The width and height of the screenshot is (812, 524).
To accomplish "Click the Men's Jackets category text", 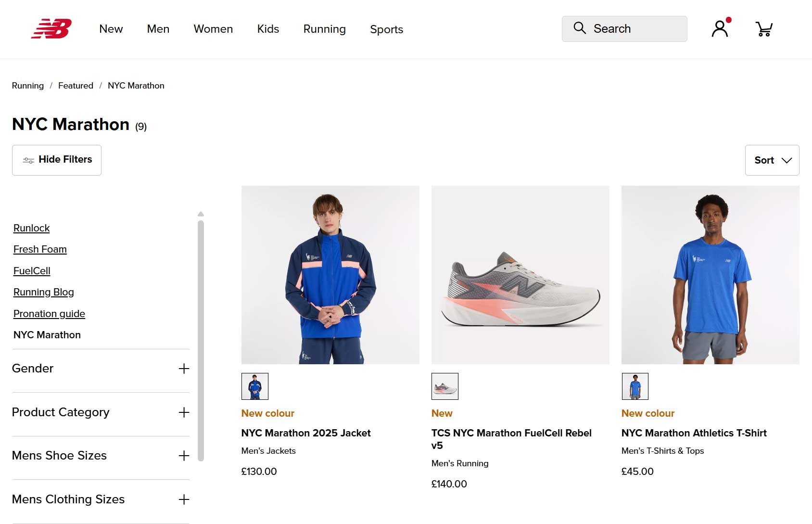I will (268, 451).
